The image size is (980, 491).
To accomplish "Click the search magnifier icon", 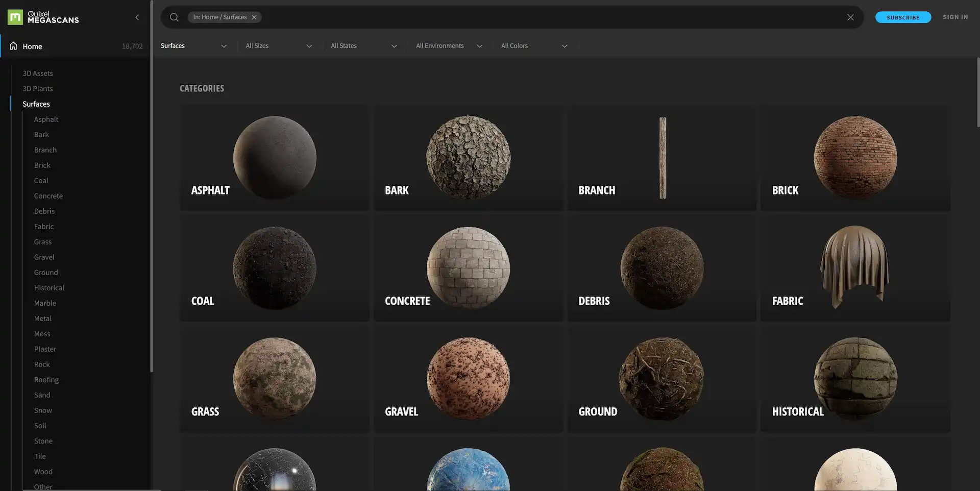I will (x=174, y=17).
